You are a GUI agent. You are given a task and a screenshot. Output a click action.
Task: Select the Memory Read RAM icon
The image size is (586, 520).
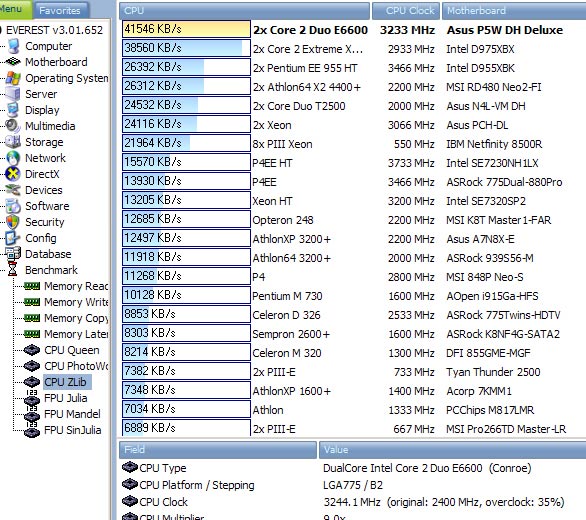tap(32, 286)
